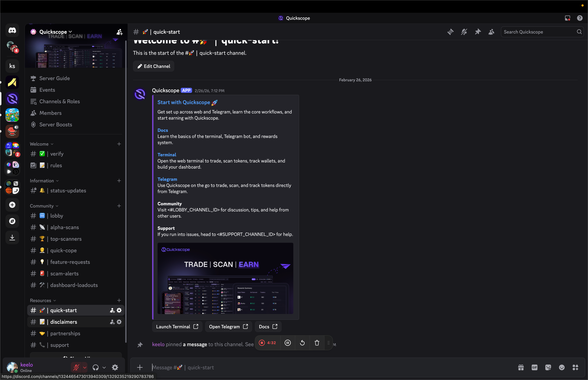Screen dimensions: 588x380
Task: Click the Edit Channel button
Action: [153, 66]
